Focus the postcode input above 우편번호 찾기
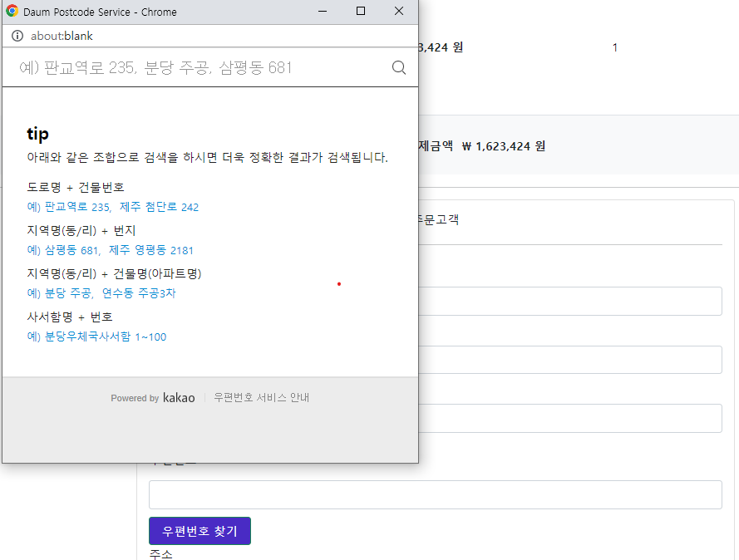The height and width of the screenshot is (560, 739). click(x=436, y=494)
